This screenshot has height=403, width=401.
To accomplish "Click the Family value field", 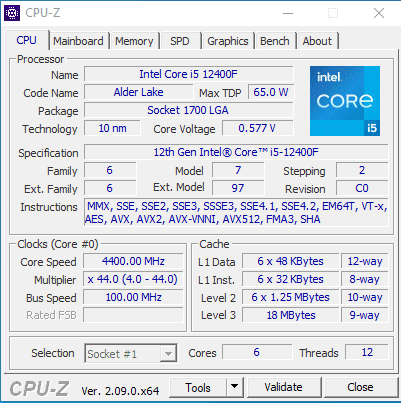I will click(x=110, y=170).
